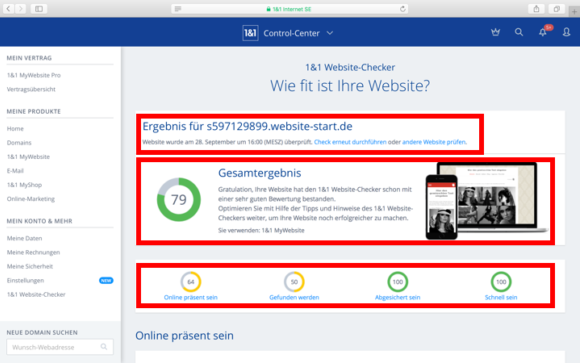Open the browser tabs overview icon
The image size is (580, 363).
tap(556, 9)
